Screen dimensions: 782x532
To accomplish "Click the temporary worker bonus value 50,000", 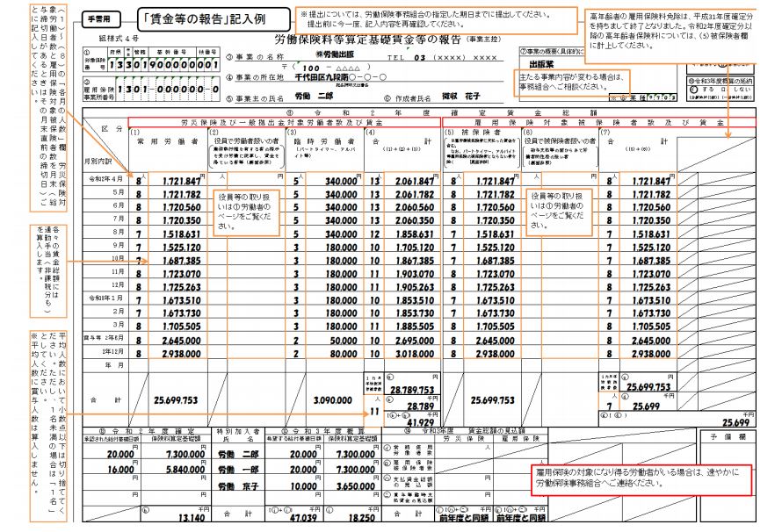I will tap(344, 341).
